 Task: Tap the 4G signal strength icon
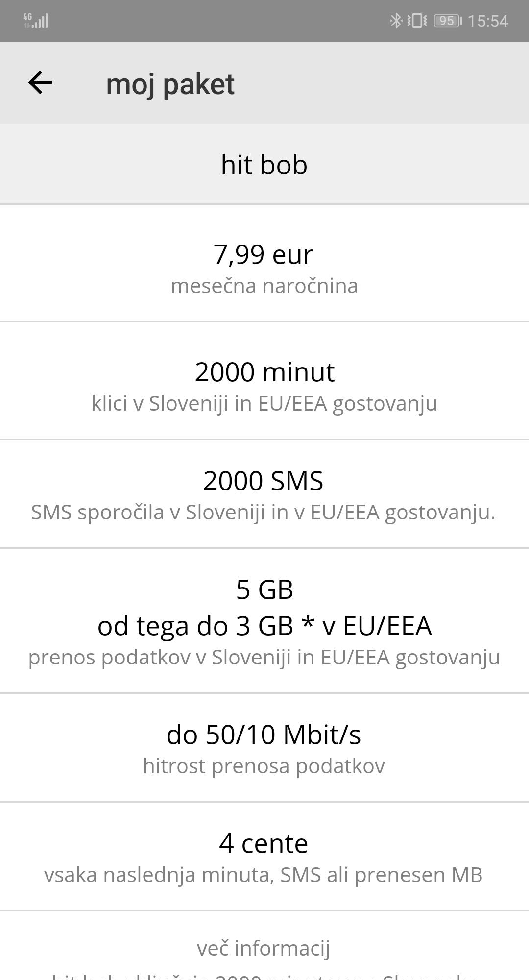[x=35, y=21]
